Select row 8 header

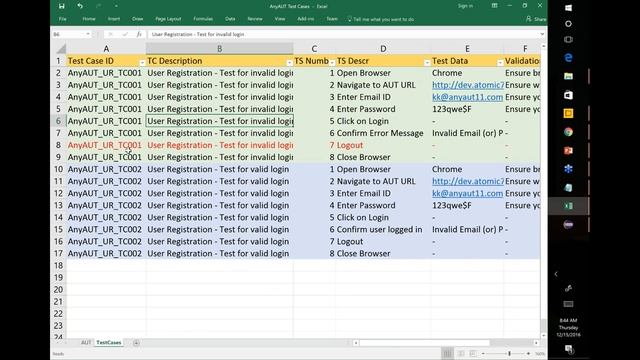tap(58, 145)
